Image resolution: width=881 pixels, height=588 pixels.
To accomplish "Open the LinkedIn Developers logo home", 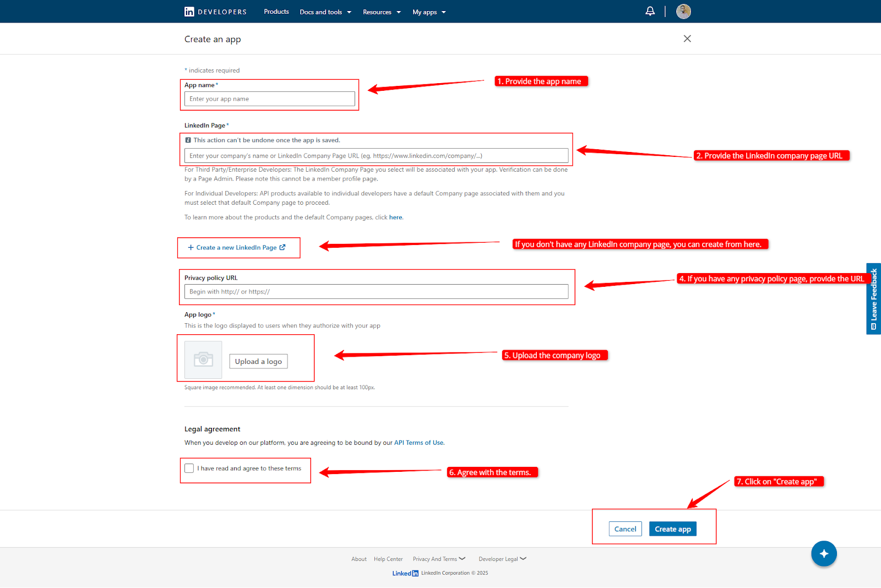I will (x=215, y=12).
